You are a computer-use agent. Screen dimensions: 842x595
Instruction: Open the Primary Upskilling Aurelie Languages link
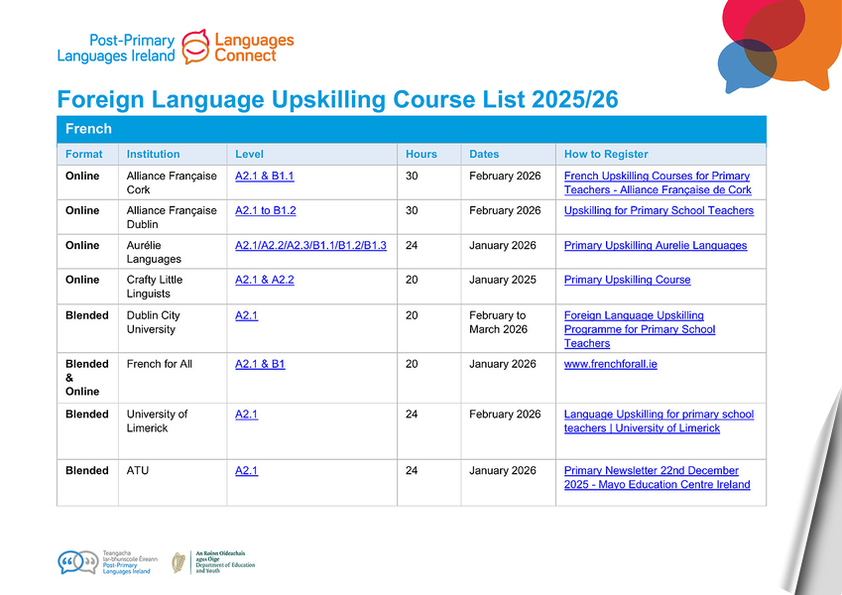tap(655, 246)
